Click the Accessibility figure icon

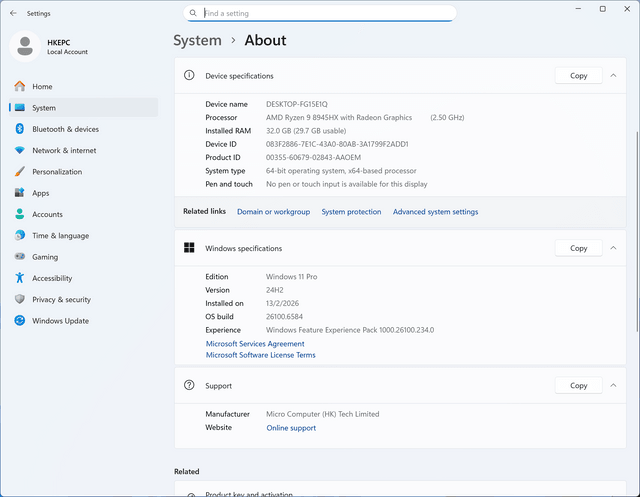(20, 278)
